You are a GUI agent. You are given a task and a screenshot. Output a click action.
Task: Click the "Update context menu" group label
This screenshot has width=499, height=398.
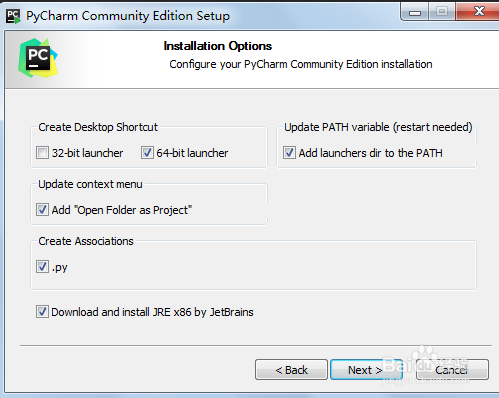[x=90, y=184]
